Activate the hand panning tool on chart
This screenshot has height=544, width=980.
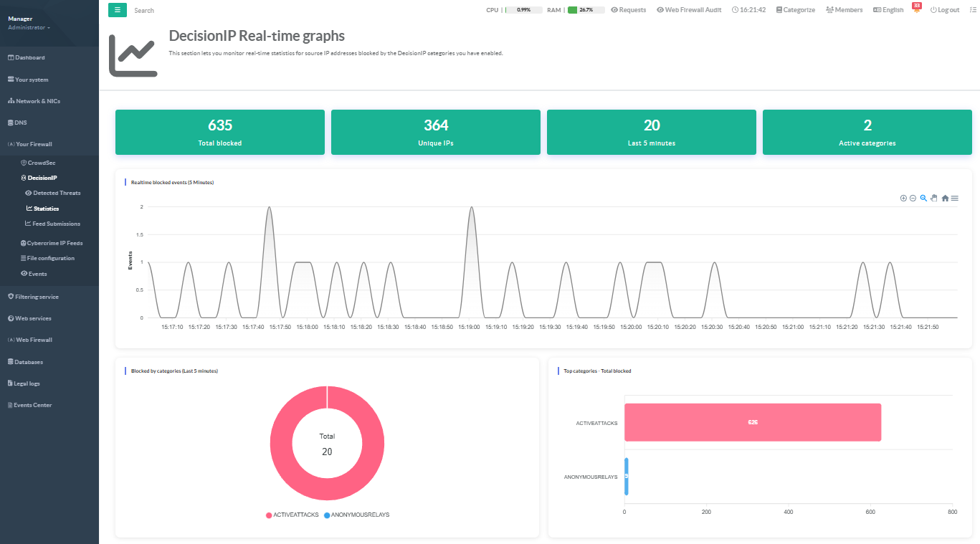click(933, 199)
